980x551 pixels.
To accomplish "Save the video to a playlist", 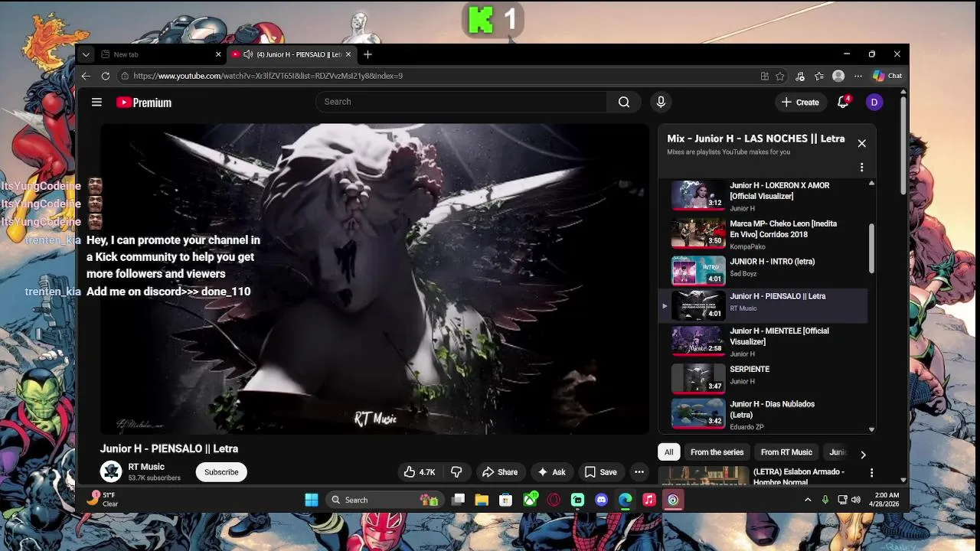I will tap(600, 472).
